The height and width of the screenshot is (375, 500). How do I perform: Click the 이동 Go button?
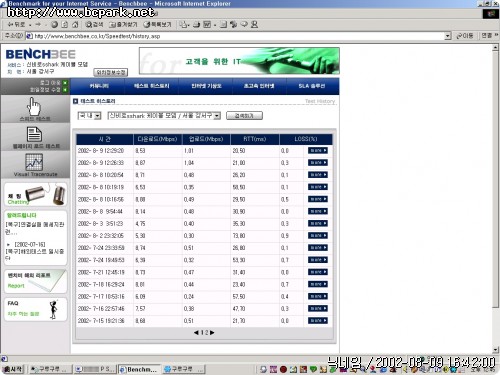[465, 35]
